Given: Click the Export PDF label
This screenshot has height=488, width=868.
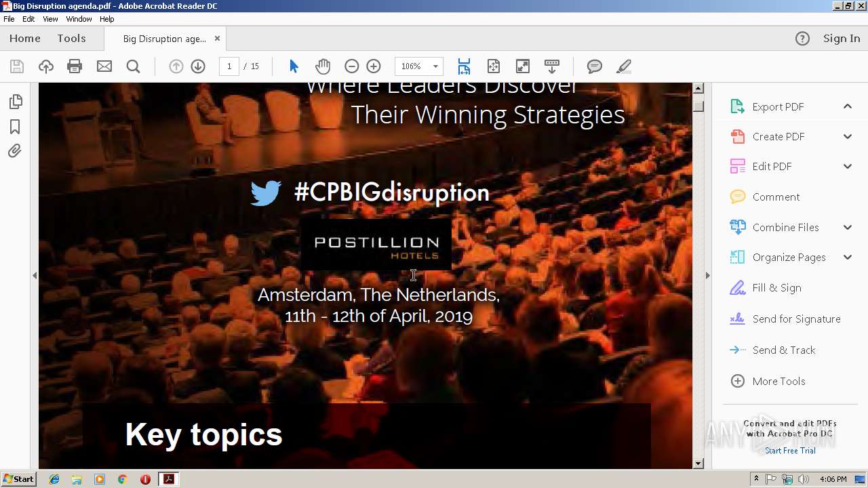Looking at the screenshot, I should [778, 107].
